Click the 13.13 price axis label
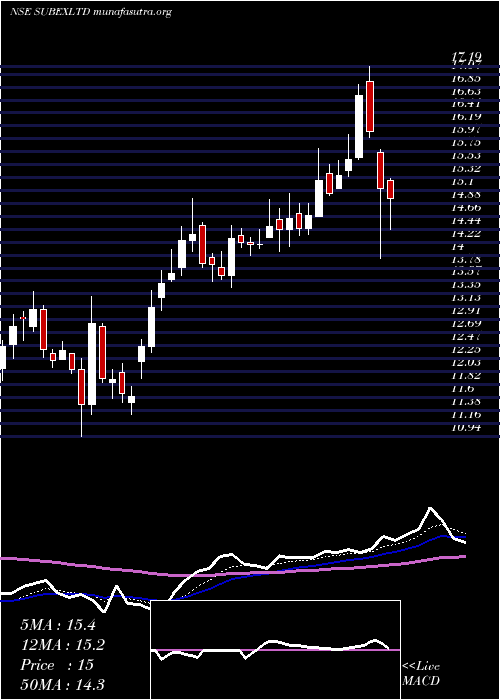This screenshot has height=700, width=500. (x=466, y=299)
